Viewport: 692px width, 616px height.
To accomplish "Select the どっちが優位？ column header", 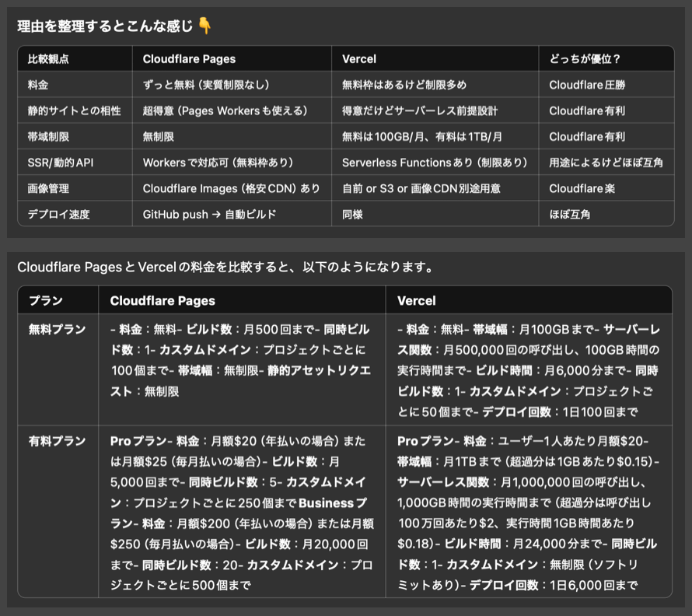I will 584,59.
